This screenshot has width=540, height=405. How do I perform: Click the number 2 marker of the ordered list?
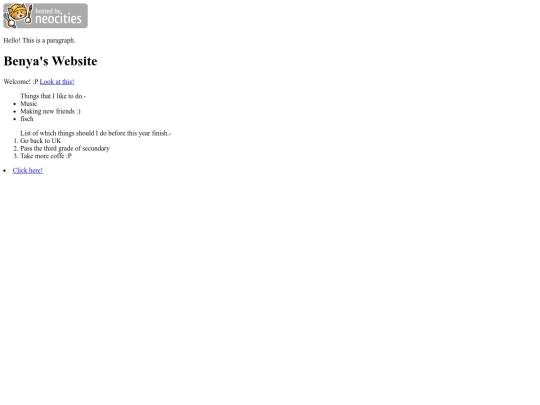coord(15,148)
